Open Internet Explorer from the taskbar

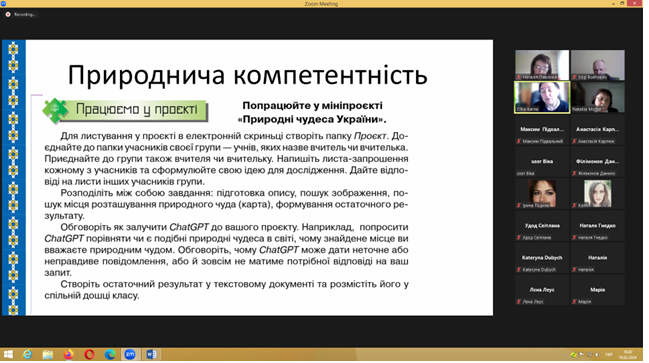click(x=27, y=354)
